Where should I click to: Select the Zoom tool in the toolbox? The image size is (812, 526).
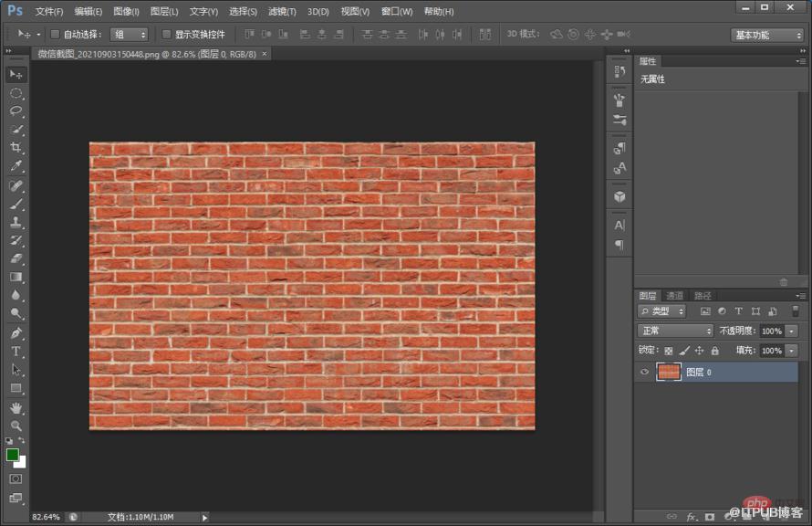16,426
